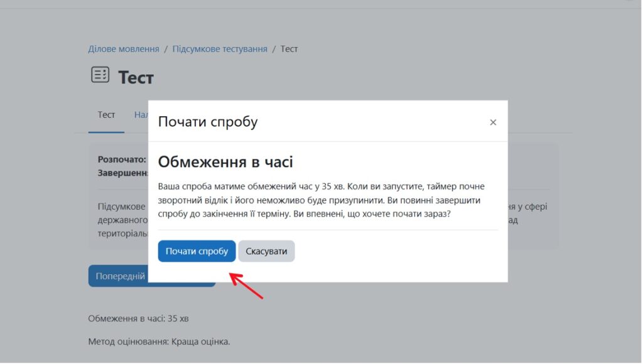The image size is (643, 364).
Task: Open the Ділове мовлення breadcrumb link
Action: coord(124,49)
